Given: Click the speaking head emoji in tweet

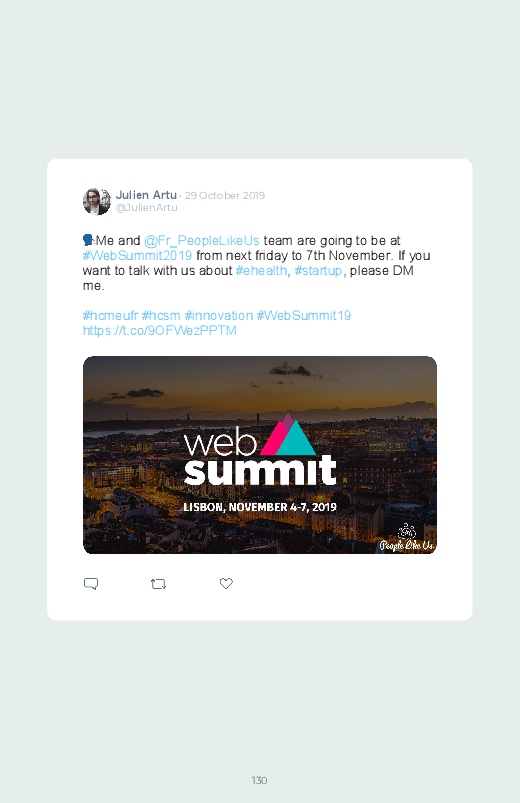Looking at the screenshot, I should point(88,240).
